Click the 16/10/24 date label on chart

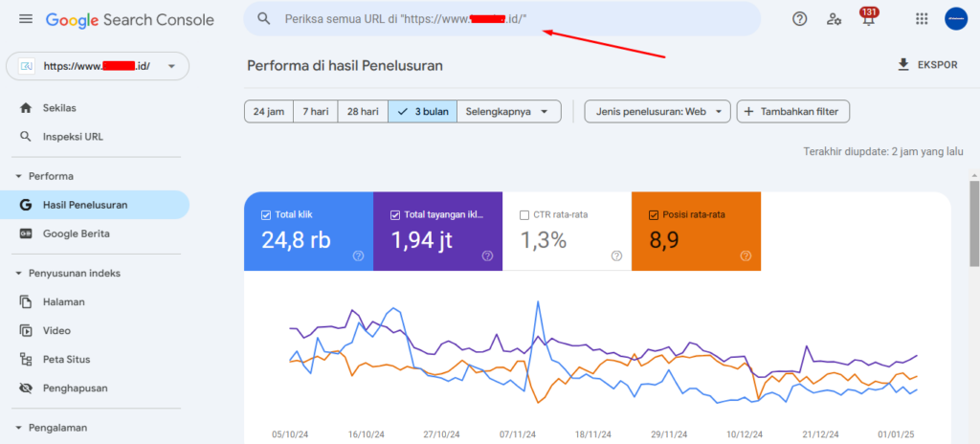pos(367,434)
